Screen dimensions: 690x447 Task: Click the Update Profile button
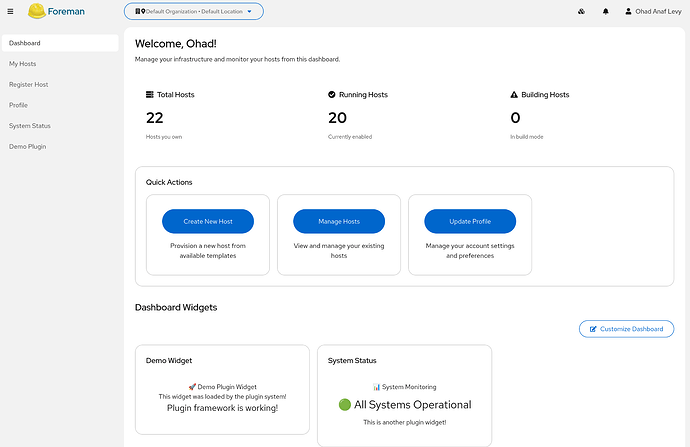pyautogui.click(x=470, y=221)
